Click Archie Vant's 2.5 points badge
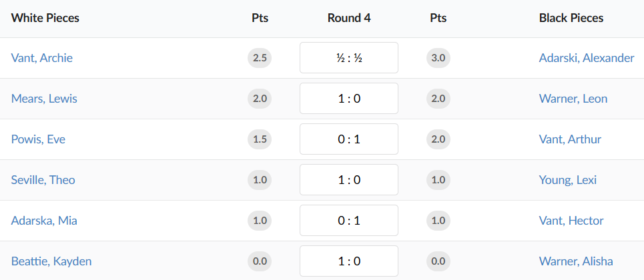Viewport: 644px width, 280px height. (x=260, y=58)
